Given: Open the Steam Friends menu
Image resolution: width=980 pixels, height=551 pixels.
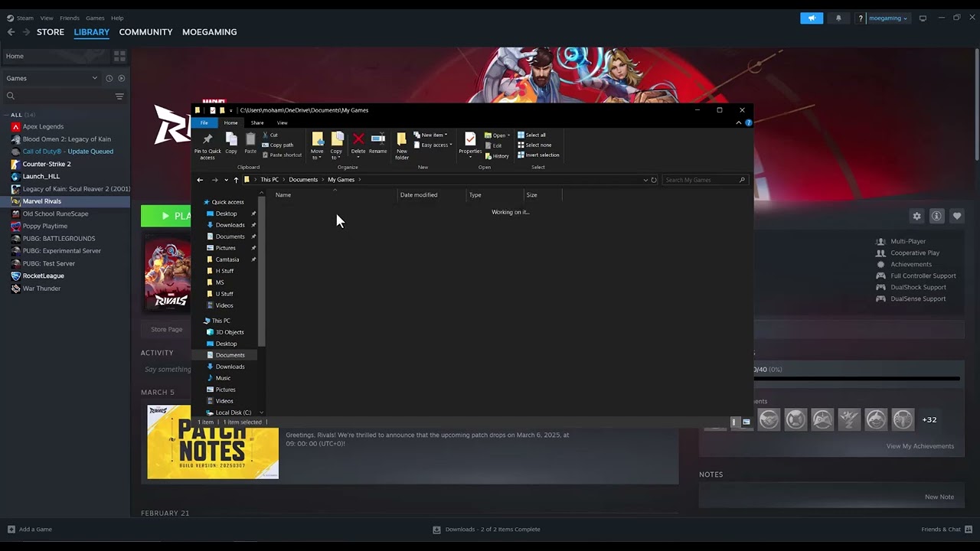Looking at the screenshot, I should [x=70, y=18].
